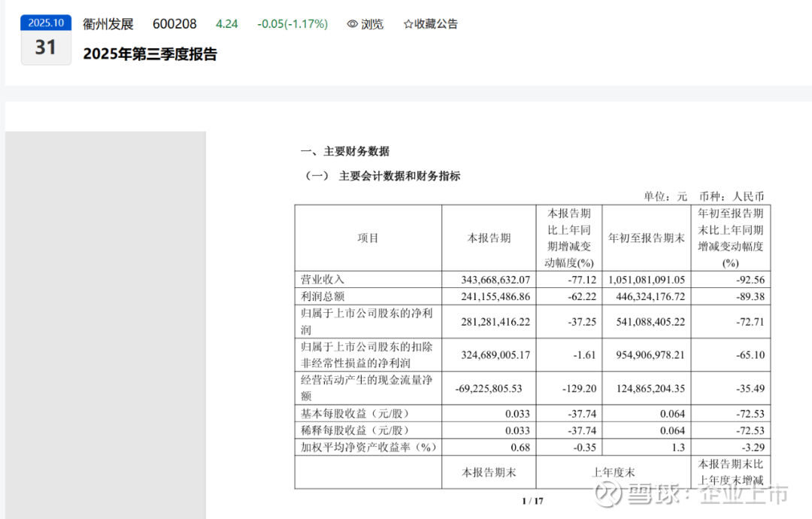
Task: Click stock code 600208
Action: point(174,24)
